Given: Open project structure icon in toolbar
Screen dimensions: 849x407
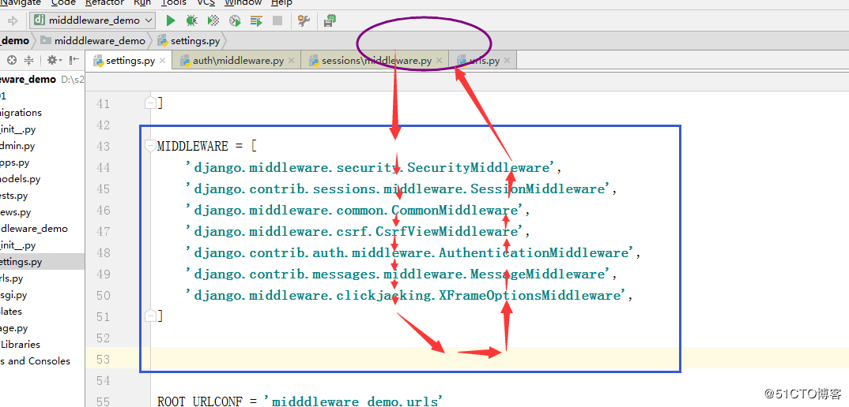Looking at the screenshot, I should (329, 21).
